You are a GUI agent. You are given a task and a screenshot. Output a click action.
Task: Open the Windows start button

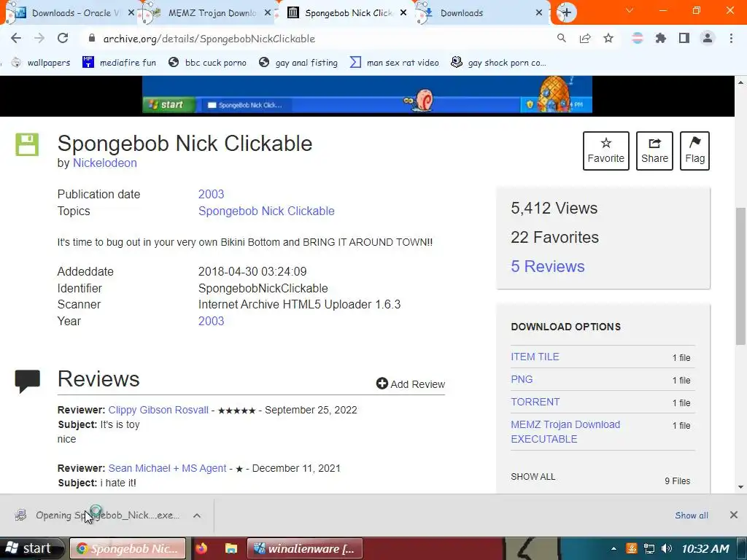[31, 548]
